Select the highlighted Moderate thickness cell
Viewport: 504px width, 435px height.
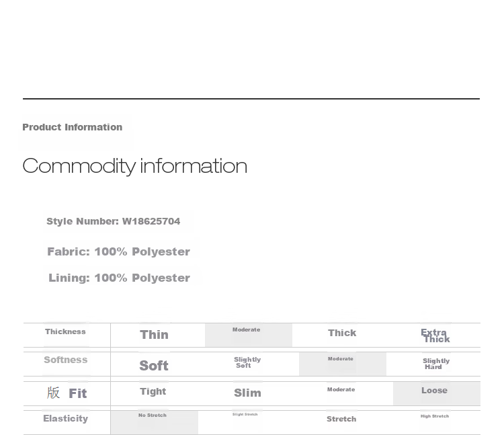click(x=249, y=335)
